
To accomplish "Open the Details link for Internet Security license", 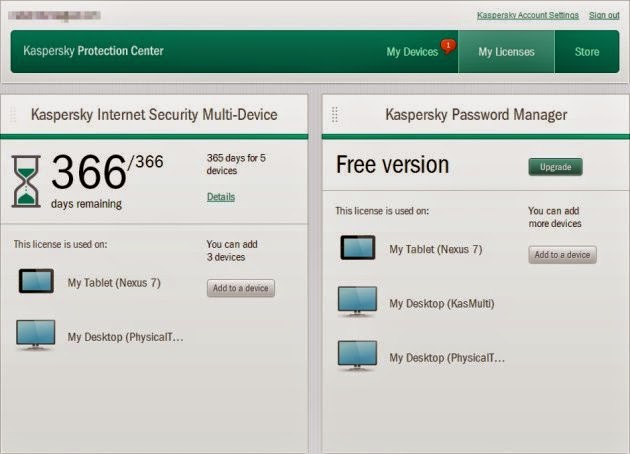I will (x=221, y=197).
